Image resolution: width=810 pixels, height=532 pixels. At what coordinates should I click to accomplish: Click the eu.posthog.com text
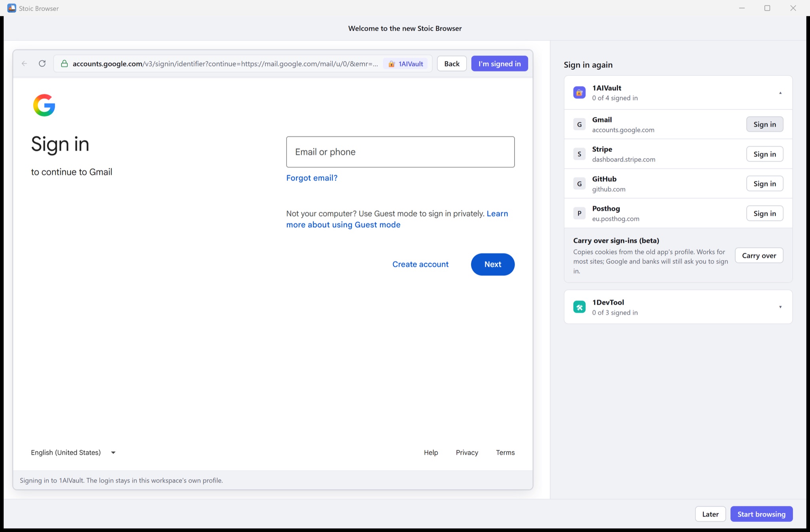pyautogui.click(x=616, y=219)
